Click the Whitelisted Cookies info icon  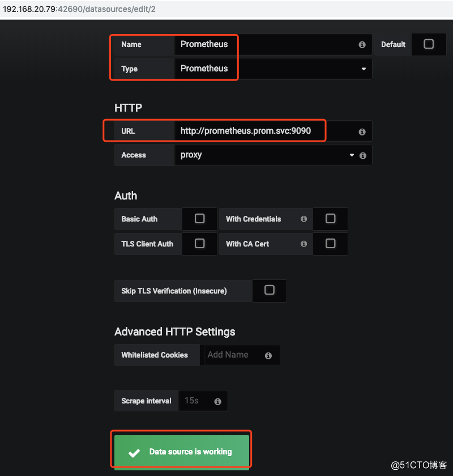coord(268,355)
